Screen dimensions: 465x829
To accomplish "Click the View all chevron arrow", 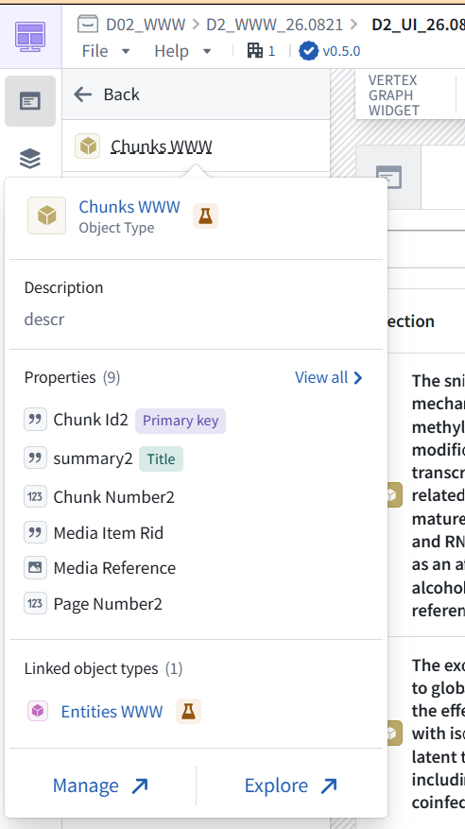I will click(x=358, y=377).
